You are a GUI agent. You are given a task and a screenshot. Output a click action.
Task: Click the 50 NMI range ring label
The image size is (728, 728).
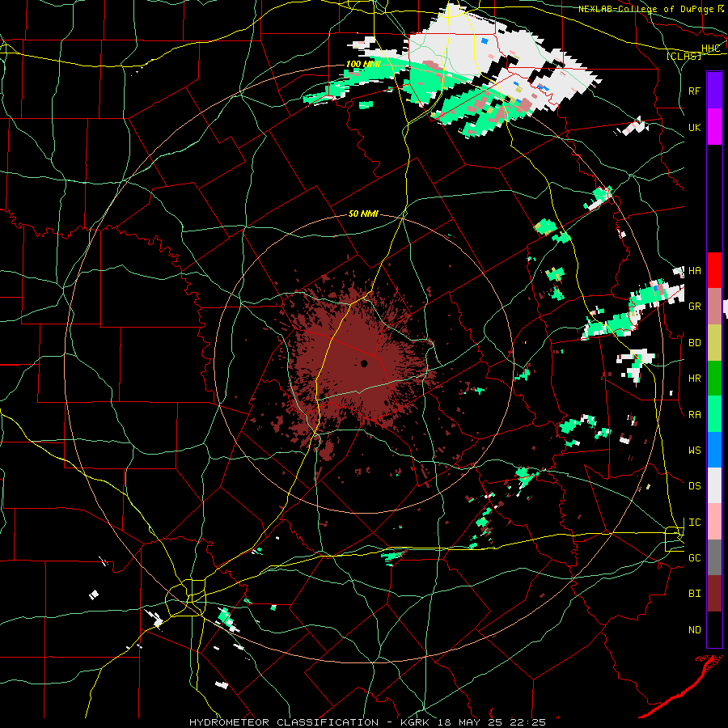363,214
